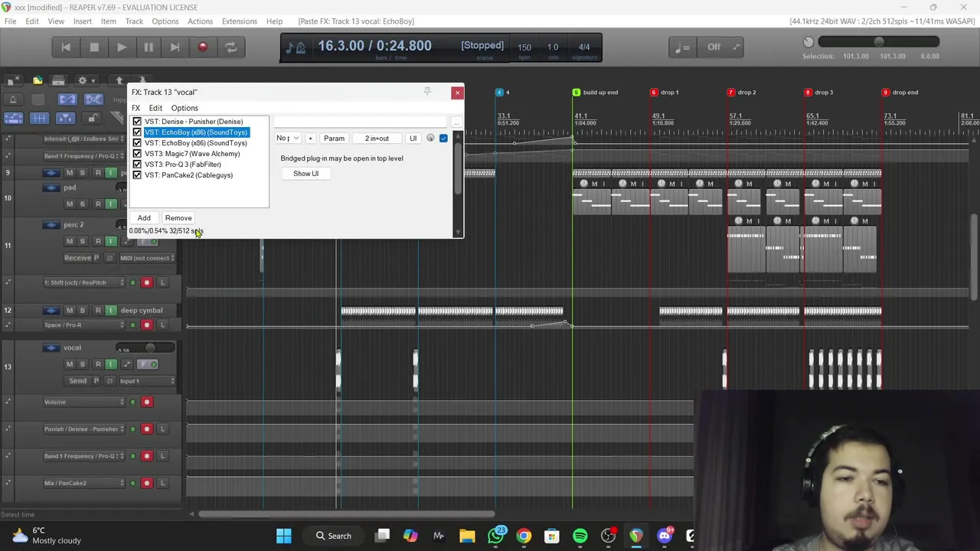Click the Go to end transport button
The height and width of the screenshot is (551, 980).
point(175,47)
